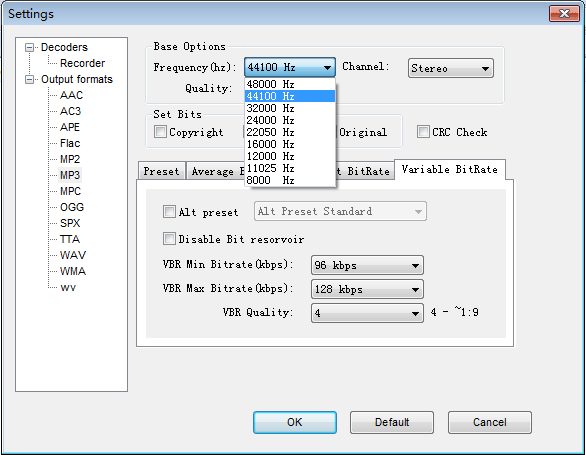
Task: Cancel the Settings dialog
Action: pos(490,422)
